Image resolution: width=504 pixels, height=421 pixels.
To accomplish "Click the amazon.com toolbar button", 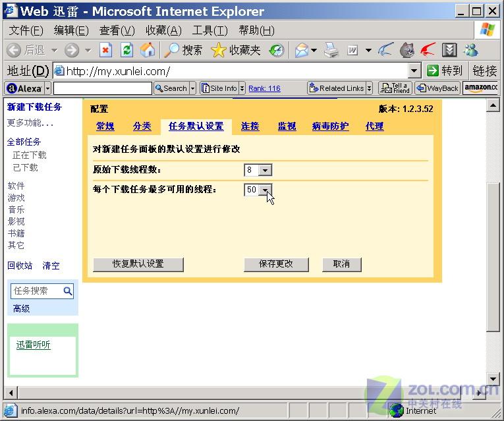I will [480, 88].
